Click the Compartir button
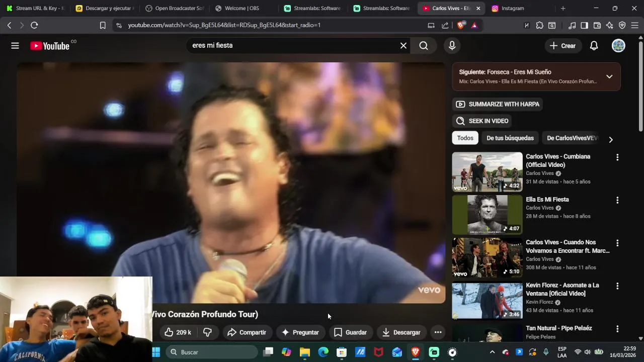The width and height of the screenshot is (644, 362). 247,332
